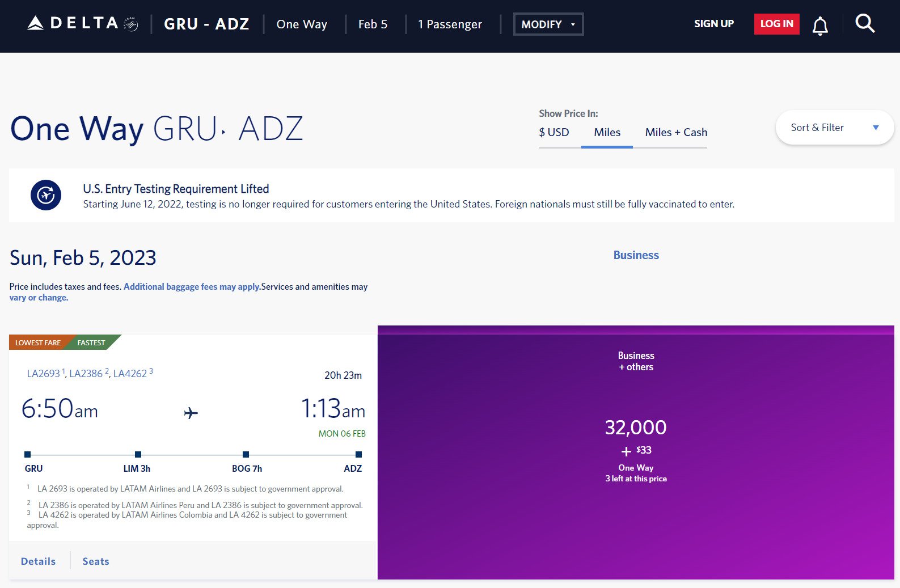Click the MON 06 FEB arrival date
This screenshot has height=588, width=900.
(x=342, y=434)
